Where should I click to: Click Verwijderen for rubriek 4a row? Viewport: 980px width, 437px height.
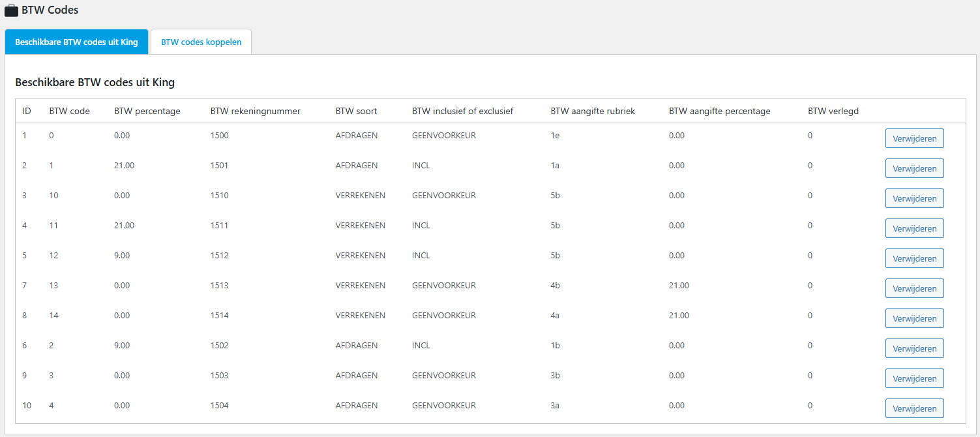[x=914, y=318]
